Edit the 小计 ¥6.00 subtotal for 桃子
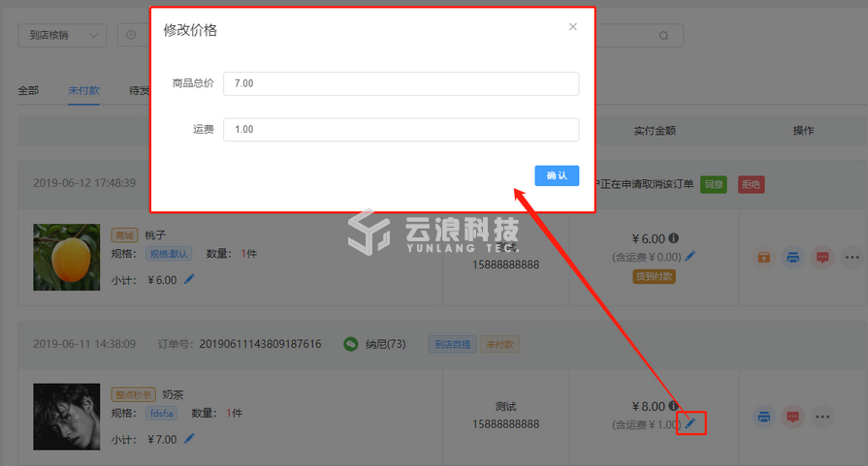Image resolution: width=868 pixels, height=466 pixels. 190,279
